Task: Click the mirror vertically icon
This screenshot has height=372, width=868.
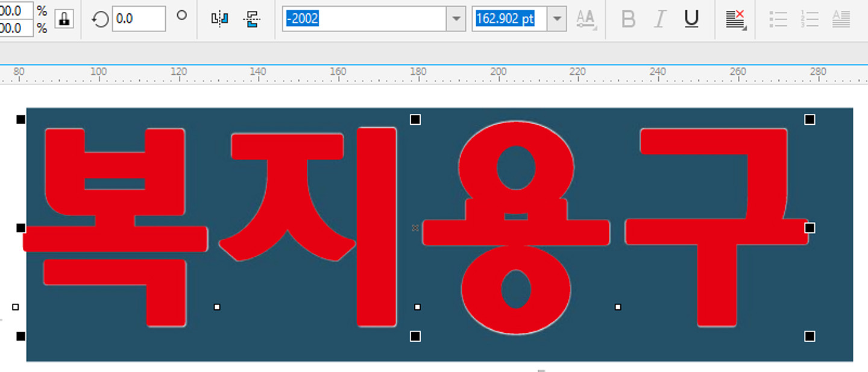Action: click(251, 19)
